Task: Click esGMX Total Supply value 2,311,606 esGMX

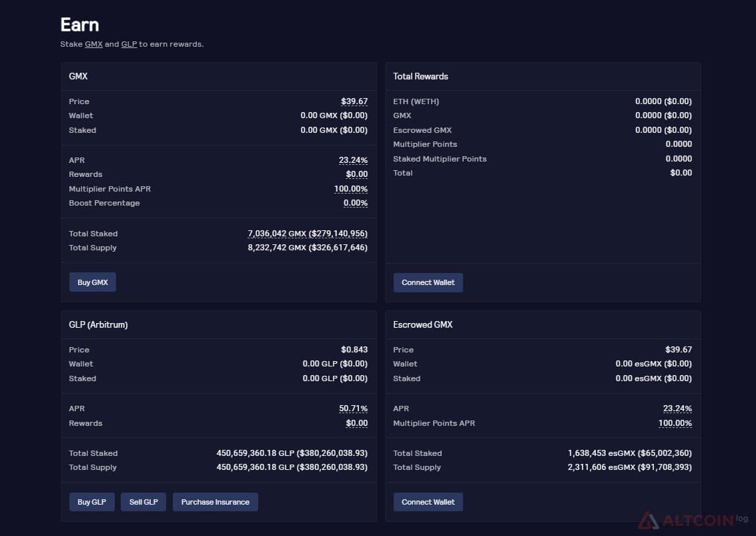Action: point(630,467)
